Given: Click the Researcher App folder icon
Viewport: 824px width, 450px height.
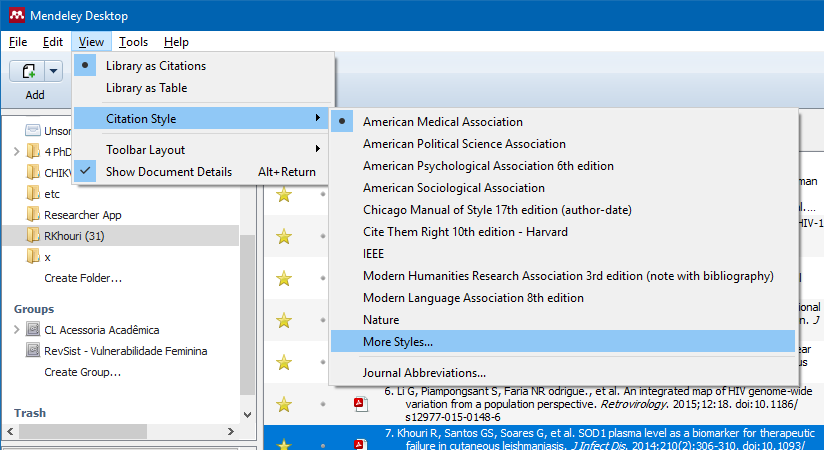Looking at the screenshot, I should [x=33, y=214].
